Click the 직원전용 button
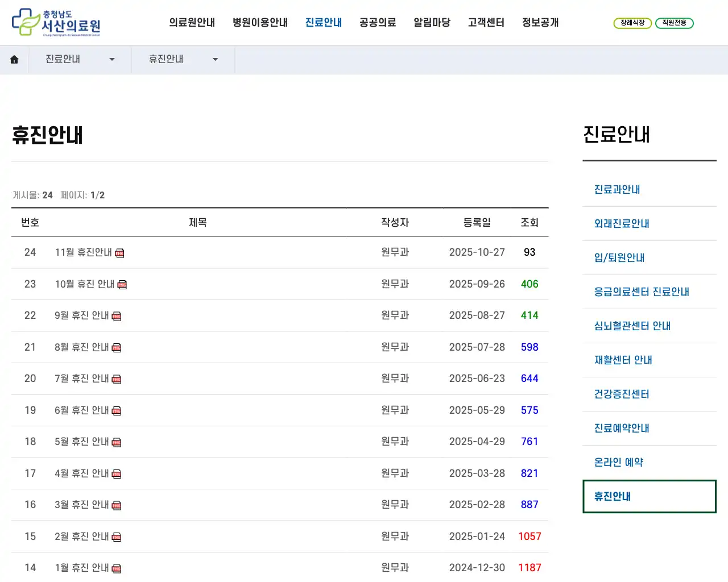The width and height of the screenshot is (728, 582). tap(675, 23)
